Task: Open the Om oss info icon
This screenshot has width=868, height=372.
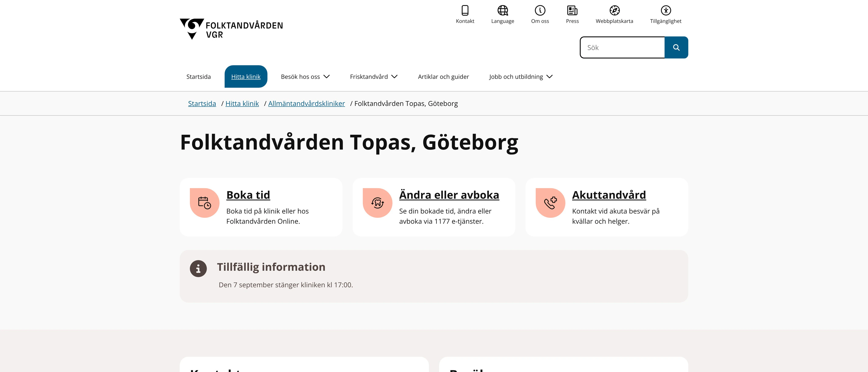Action: click(540, 10)
